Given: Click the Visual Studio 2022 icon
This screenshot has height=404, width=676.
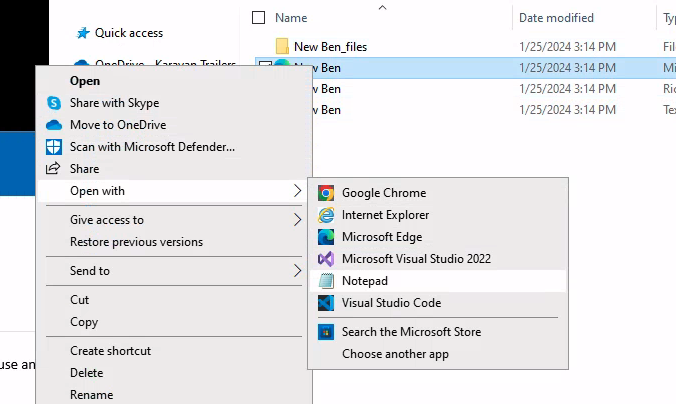Looking at the screenshot, I should point(326,259).
